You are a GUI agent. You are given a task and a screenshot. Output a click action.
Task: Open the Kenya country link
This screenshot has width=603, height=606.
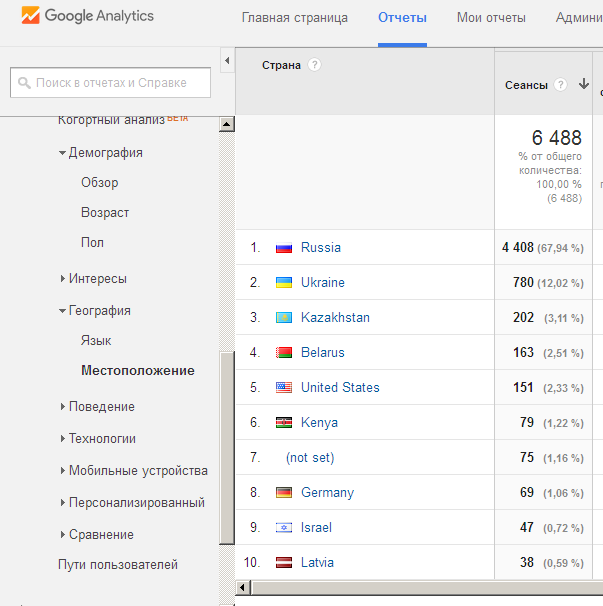pos(319,422)
